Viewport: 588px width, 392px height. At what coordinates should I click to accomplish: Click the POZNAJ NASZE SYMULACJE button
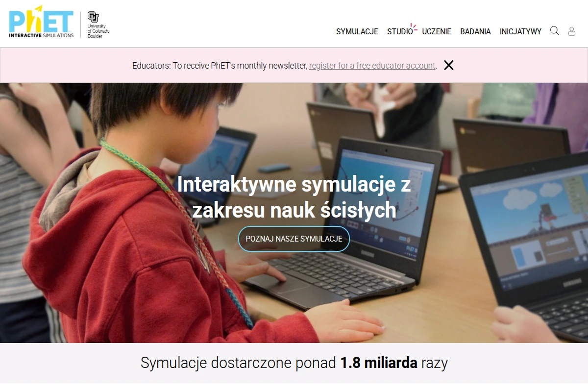coord(294,239)
